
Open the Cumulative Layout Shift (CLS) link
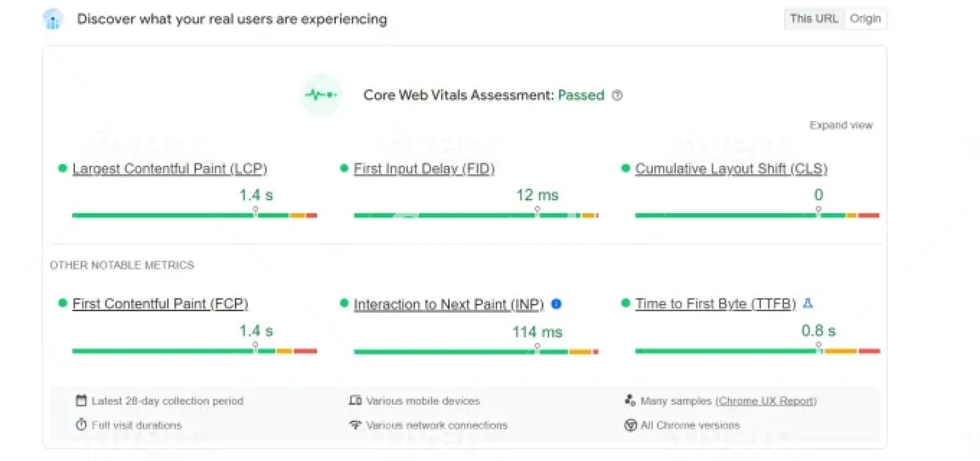click(x=731, y=169)
